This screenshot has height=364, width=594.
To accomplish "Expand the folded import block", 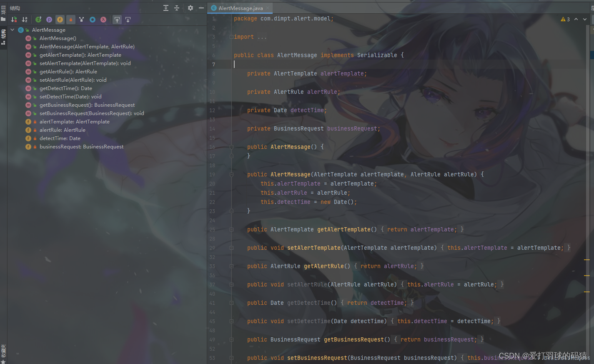I will (231, 37).
